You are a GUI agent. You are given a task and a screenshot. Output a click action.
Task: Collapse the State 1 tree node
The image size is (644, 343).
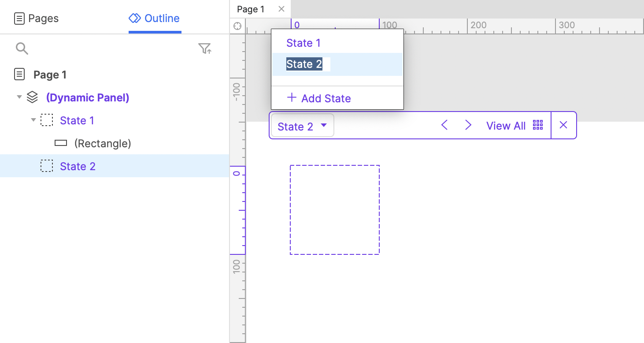[x=33, y=120]
